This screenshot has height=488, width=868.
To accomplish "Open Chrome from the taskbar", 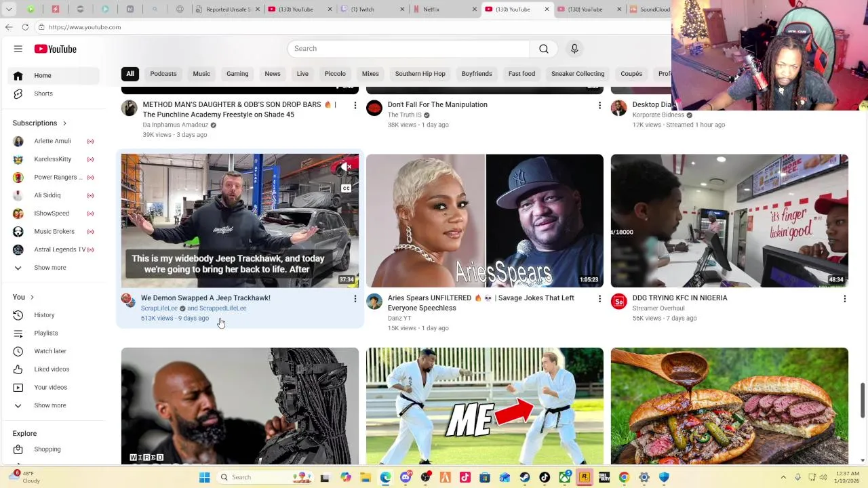I will 624,477.
